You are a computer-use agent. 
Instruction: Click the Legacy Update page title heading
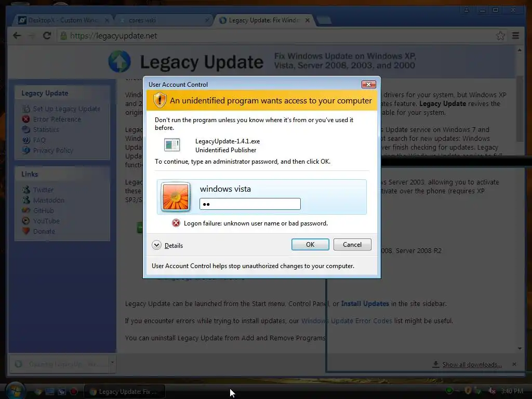click(x=202, y=62)
